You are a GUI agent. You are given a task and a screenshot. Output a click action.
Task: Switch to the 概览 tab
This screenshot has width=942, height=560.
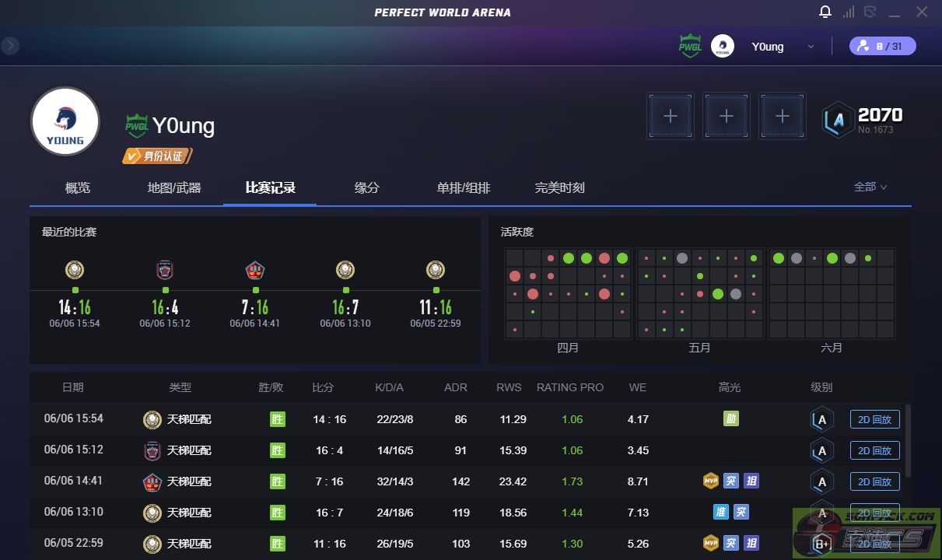pyautogui.click(x=78, y=187)
